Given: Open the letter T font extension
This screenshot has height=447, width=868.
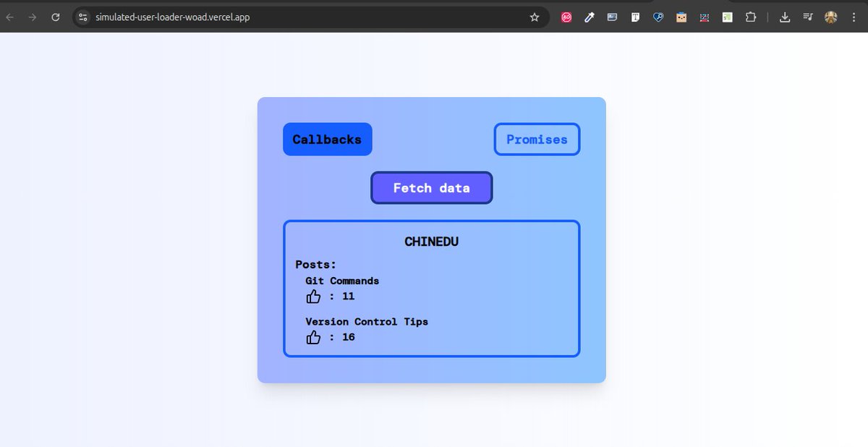Looking at the screenshot, I should point(635,17).
